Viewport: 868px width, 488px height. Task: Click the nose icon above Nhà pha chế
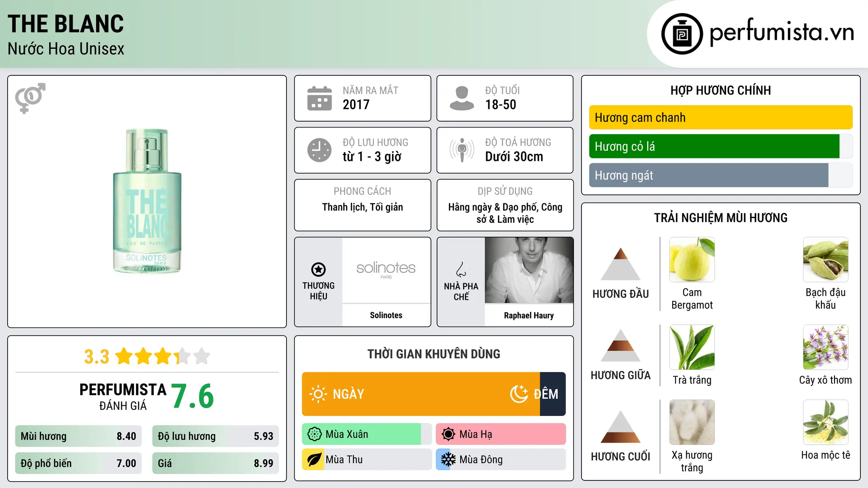click(x=461, y=269)
